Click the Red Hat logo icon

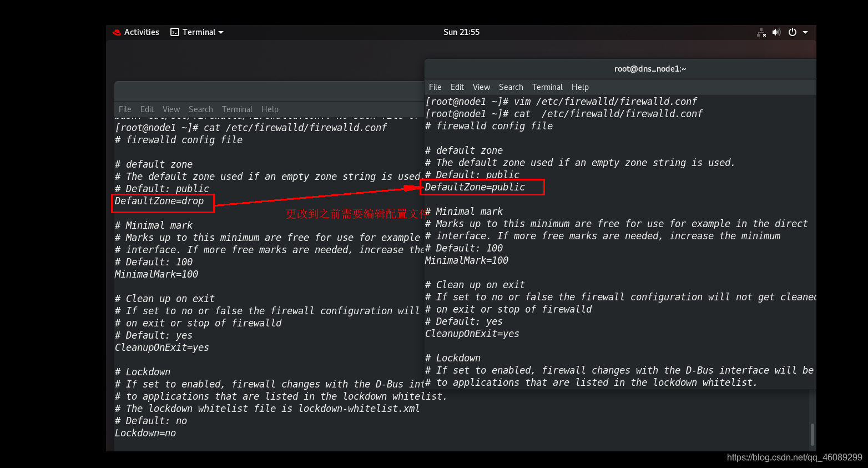tap(117, 32)
